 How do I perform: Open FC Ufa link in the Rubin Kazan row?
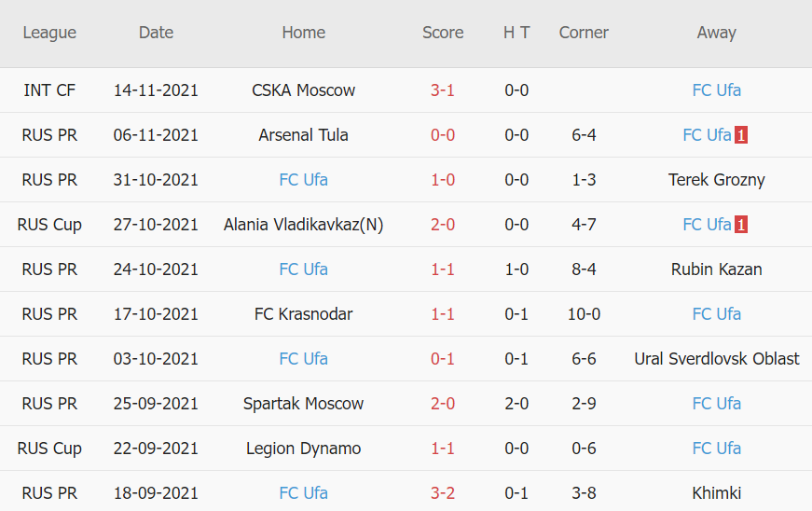pyautogui.click(x=303, y=269)
